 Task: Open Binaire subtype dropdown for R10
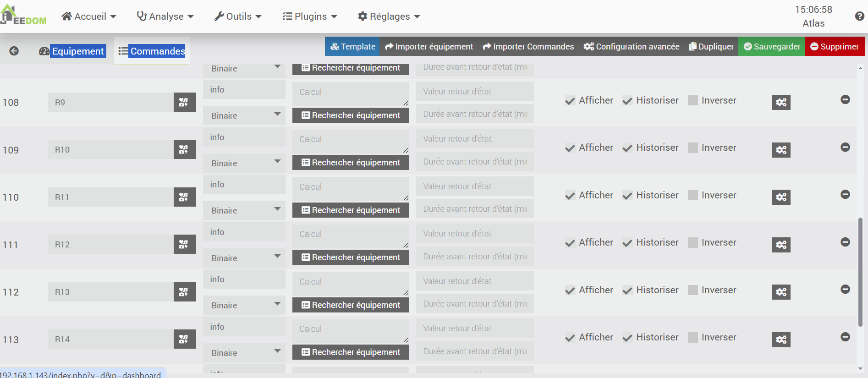click(x=244, y=163)
